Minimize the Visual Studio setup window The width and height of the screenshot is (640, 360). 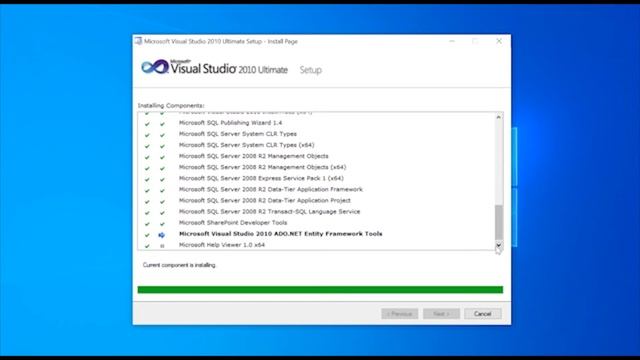click(x=452, y=41)
